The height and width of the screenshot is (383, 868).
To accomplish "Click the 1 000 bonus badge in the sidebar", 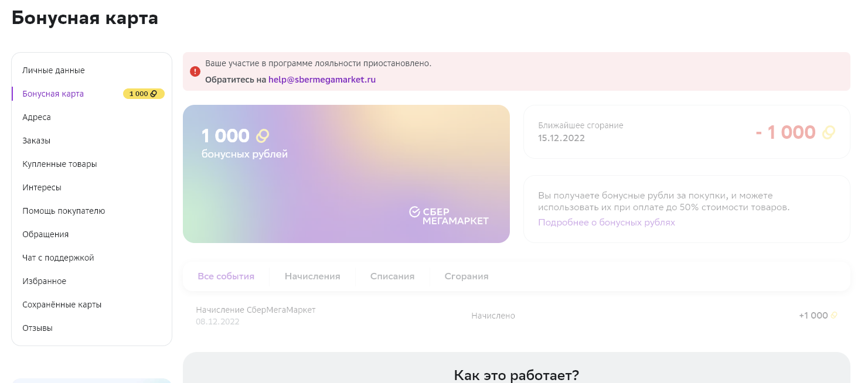I will (x=144, y=94).
